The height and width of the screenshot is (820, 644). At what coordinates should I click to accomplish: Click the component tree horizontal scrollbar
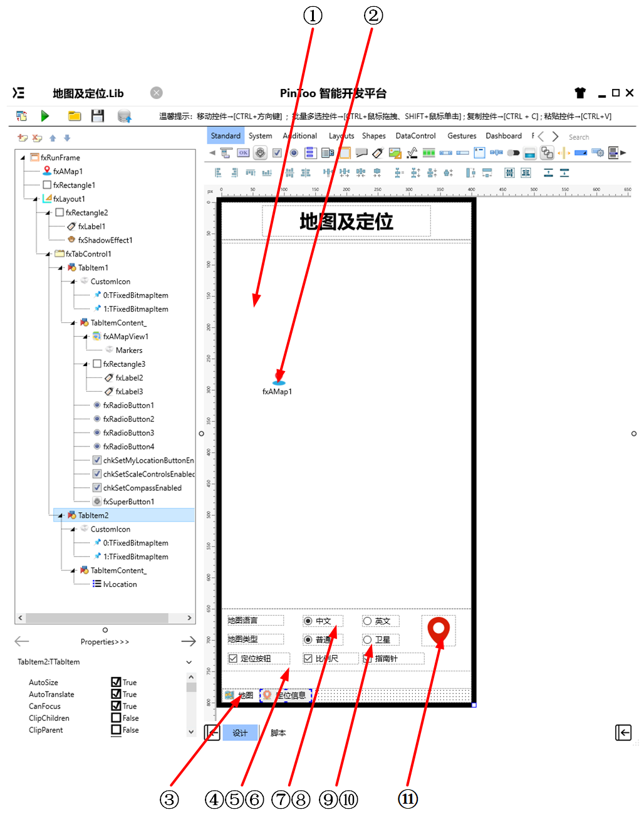[x=97, y=618]
